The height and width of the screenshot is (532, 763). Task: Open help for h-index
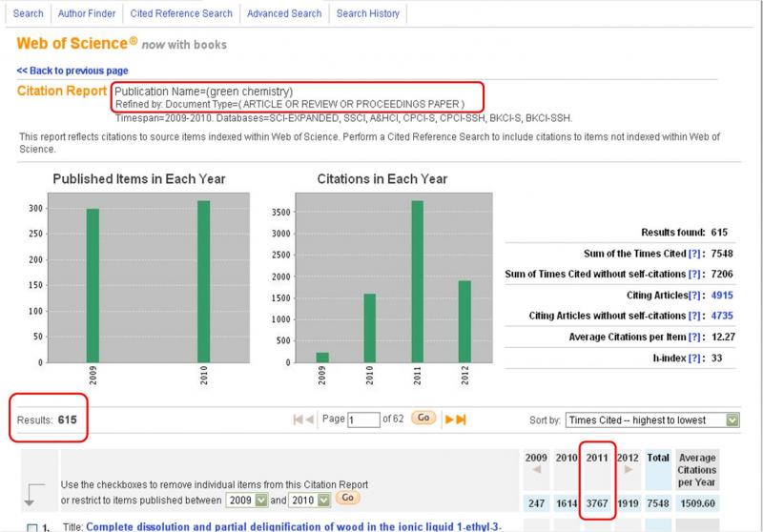[x=694, y=358]
